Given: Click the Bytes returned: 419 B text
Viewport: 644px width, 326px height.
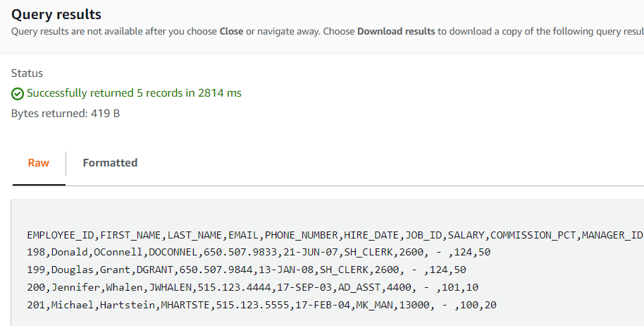Looking at the screenshot, I should [x=66, y=113].
